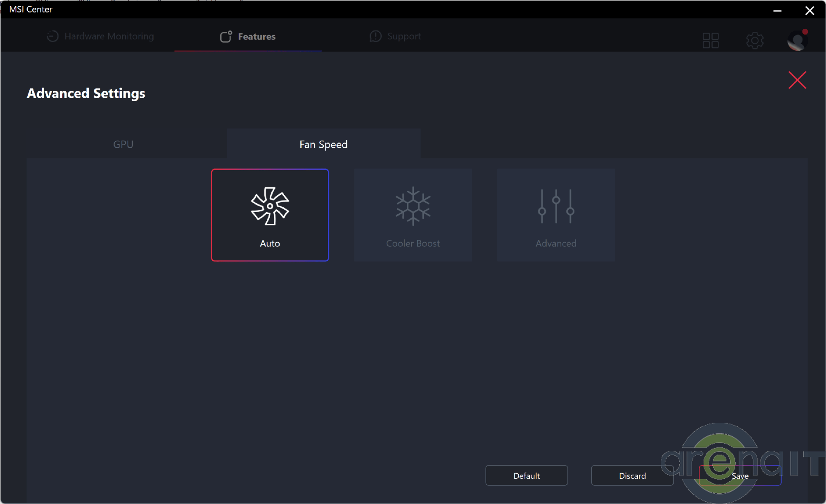Close the MSI Center window

click(809, 10)
